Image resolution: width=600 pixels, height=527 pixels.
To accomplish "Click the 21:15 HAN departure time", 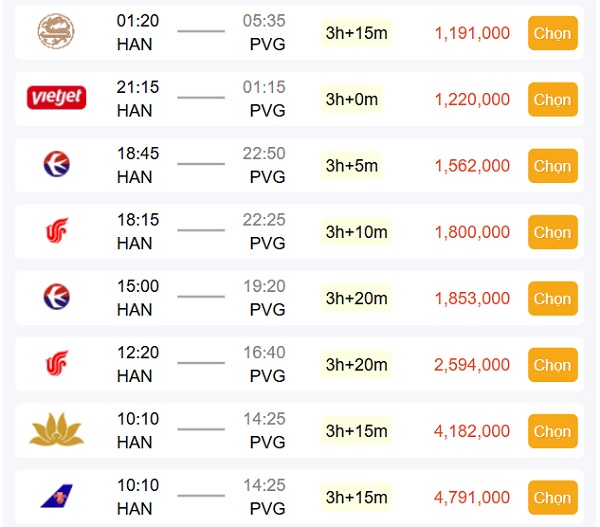I will tap(137, 87).
